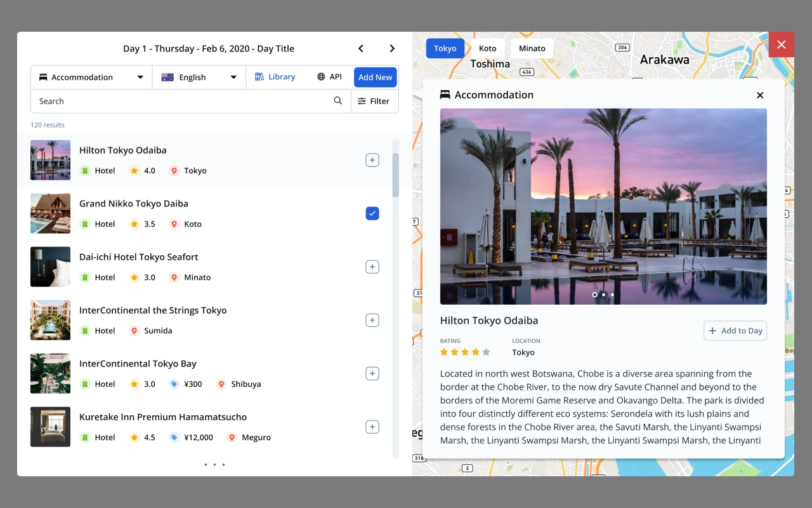Open the Hilton Tokyo Odaiba thumbnail
The width and height of the screenshot is (812, 508).
pyautogui.click(x=50, y=160)
